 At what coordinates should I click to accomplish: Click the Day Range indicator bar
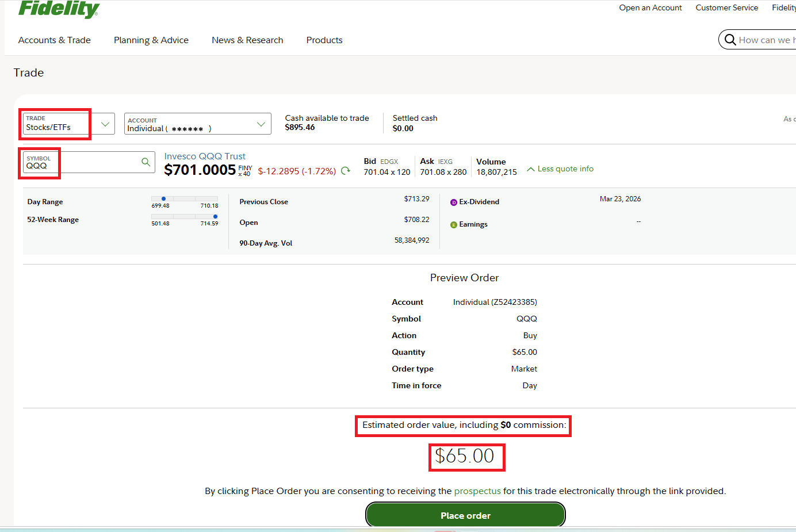pos(185,198)
